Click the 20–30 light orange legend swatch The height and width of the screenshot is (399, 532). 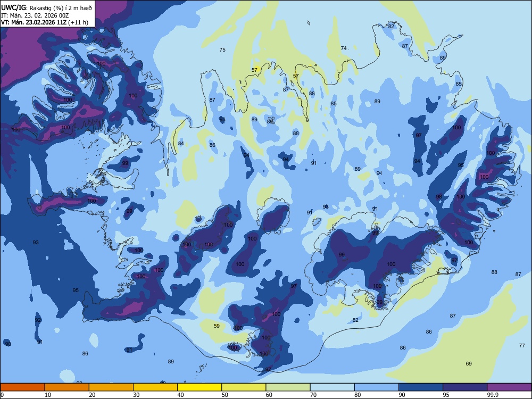[111, 387]
